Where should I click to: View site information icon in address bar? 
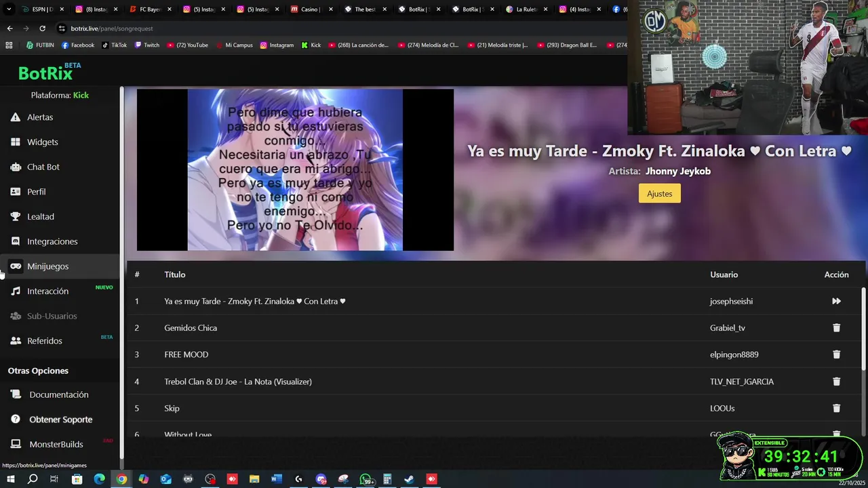pos(62,28)
